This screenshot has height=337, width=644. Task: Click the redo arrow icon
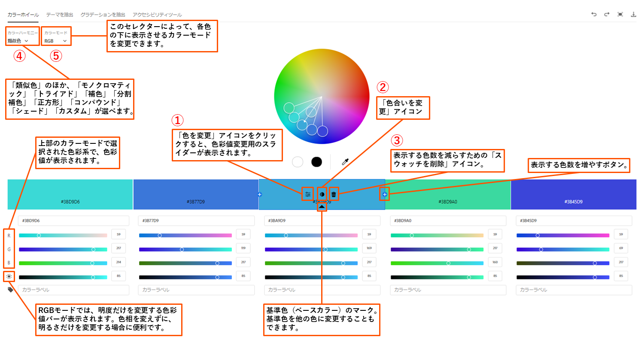click(607, 14)
